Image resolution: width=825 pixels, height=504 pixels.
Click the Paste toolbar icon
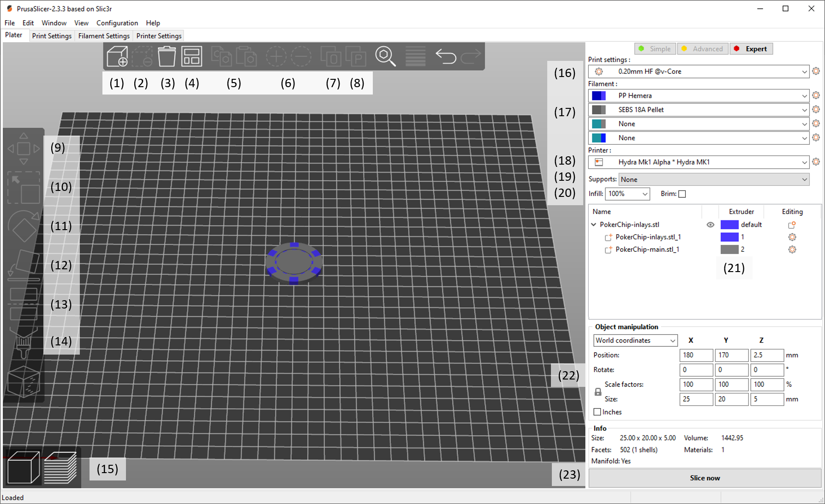click(246, 57)
